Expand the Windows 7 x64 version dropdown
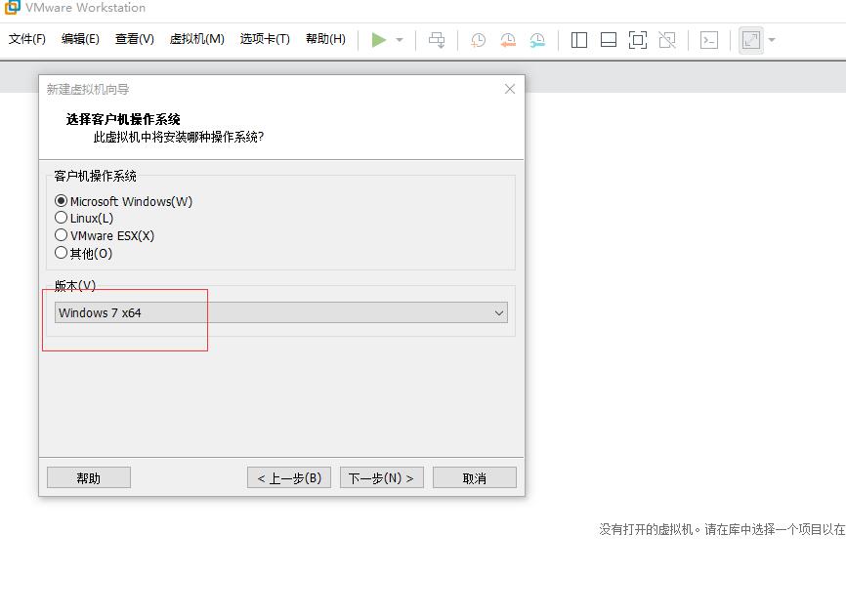 click(281, 312)
